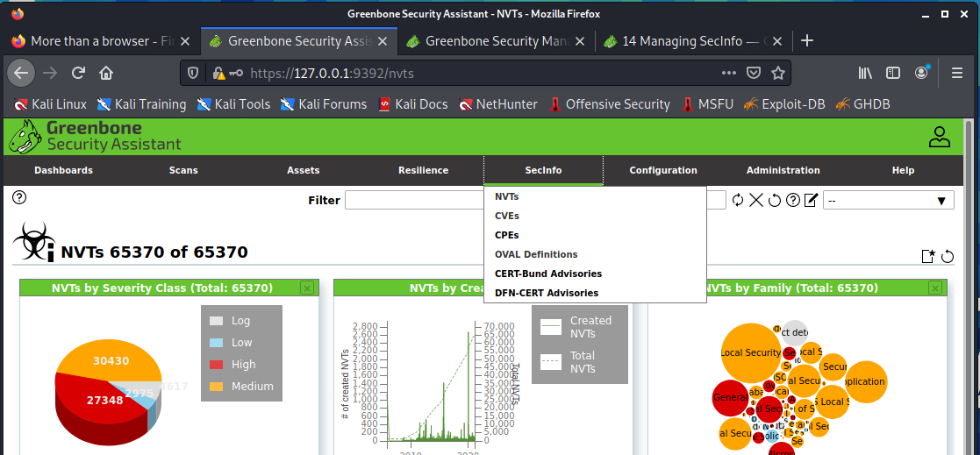Viewport: 980px width, 455px height.
Task: Remove the filter with the X icon
Action: pyautogui.click(x=755, y=201)
